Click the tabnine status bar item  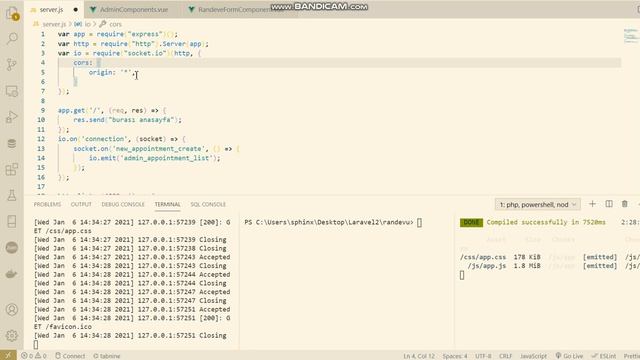tap(107, 356)
